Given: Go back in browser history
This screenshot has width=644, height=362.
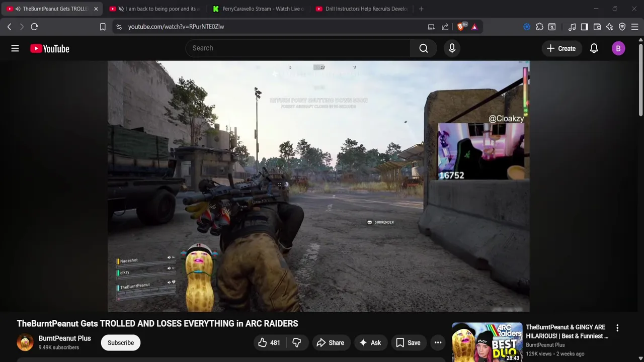Looking at the screenshot, I should (x=9, y=27).
